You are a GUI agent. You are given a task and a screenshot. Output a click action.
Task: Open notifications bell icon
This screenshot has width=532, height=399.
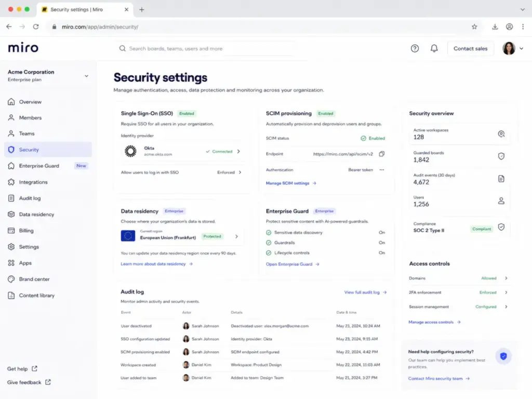pos(434,48)
